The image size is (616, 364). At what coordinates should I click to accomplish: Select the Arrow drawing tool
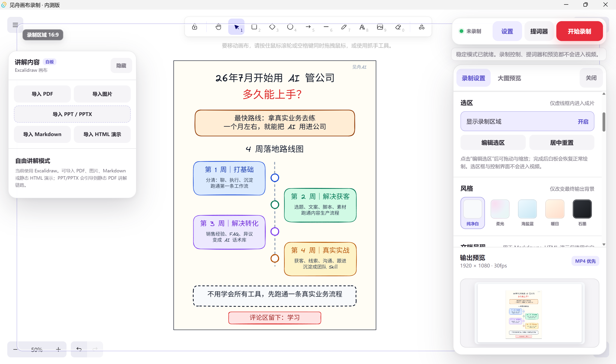[x=308, y=27]
